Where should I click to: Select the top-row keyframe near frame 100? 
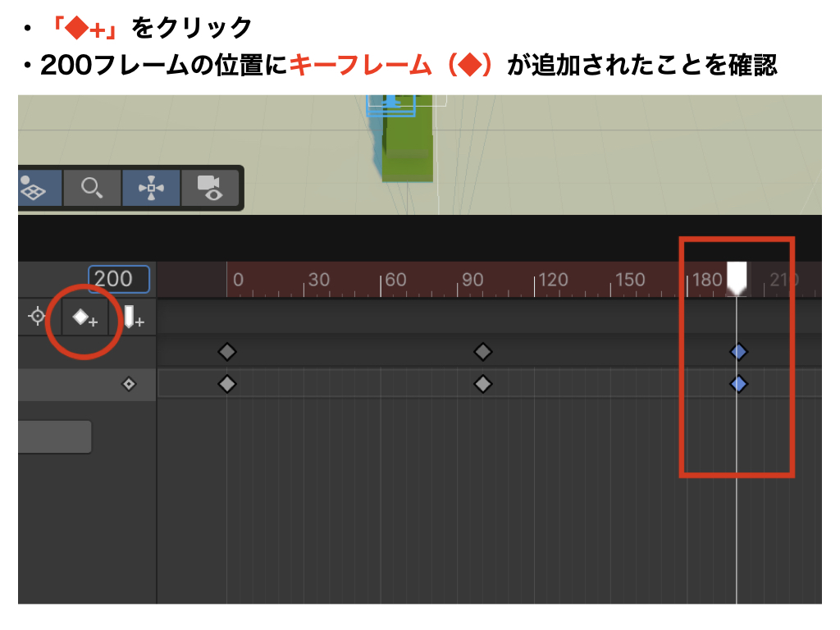[483, 352]
